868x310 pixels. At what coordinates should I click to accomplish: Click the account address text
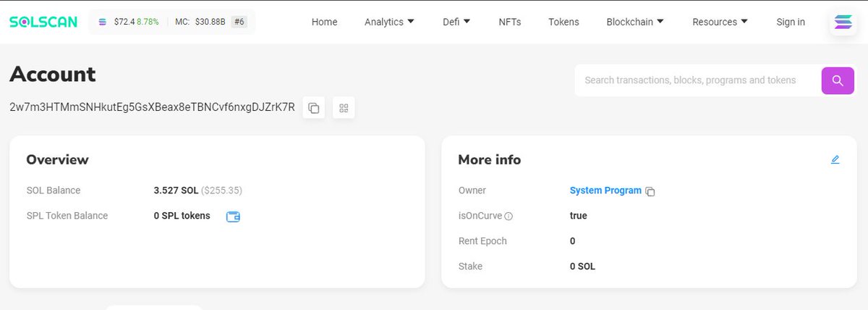click(152, 107)
